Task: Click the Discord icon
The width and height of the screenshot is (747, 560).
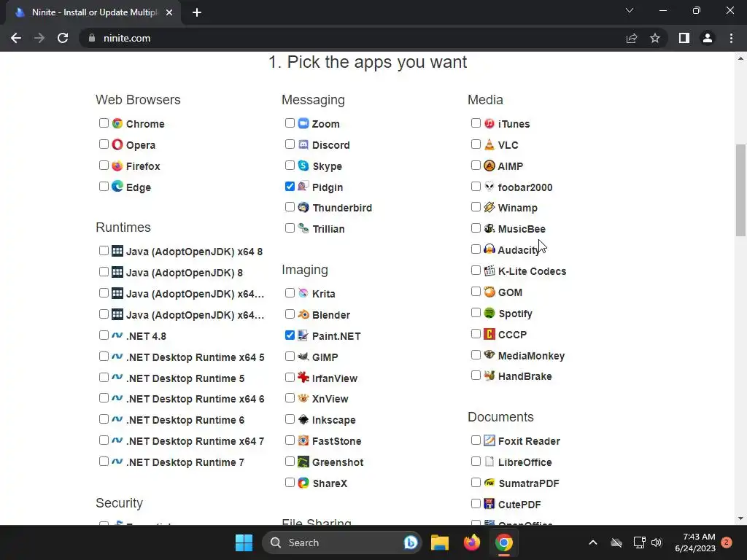Action: 303,144
